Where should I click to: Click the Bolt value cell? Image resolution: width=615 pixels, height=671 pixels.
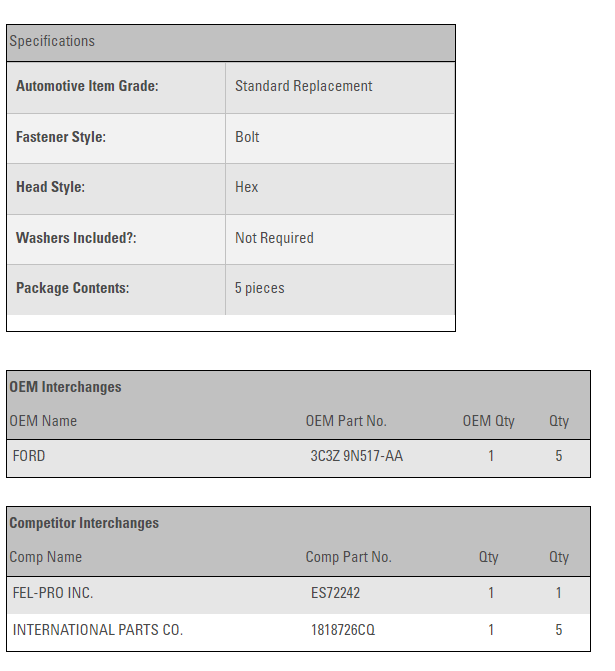pos(247,137)
